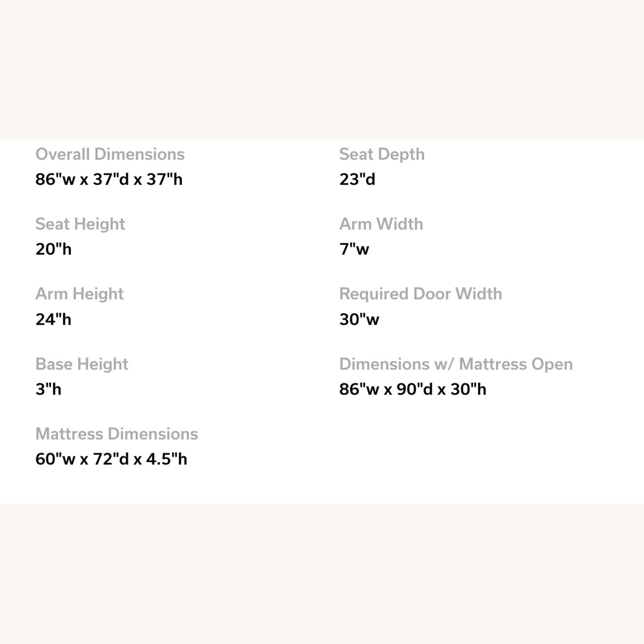Select the 60"w x 72"d x 4.5"h value
Viewport: 644px width, 644px height.
[111, 459]
